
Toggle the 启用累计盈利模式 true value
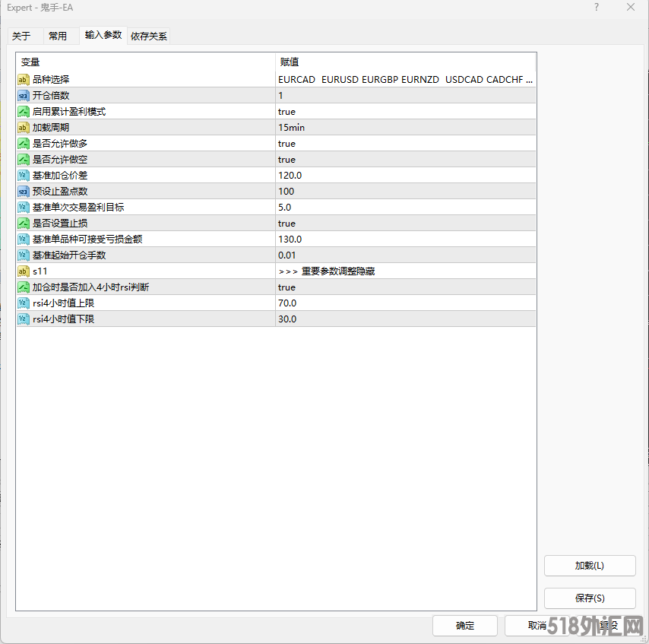(x=406, y=112)
